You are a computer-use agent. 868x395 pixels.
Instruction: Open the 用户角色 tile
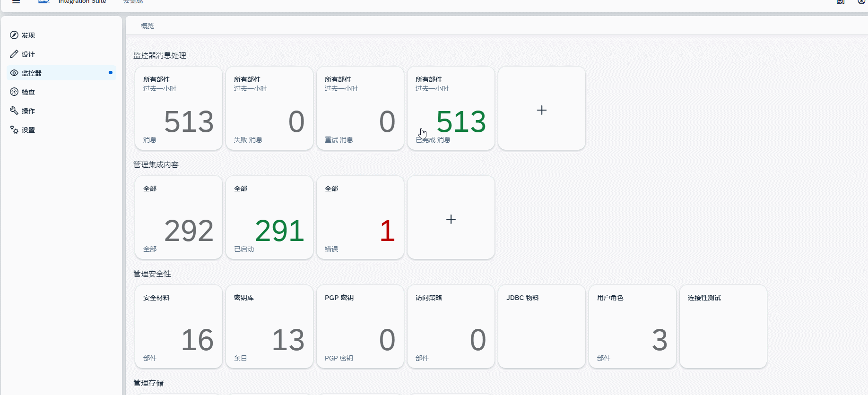click(632, 327)
